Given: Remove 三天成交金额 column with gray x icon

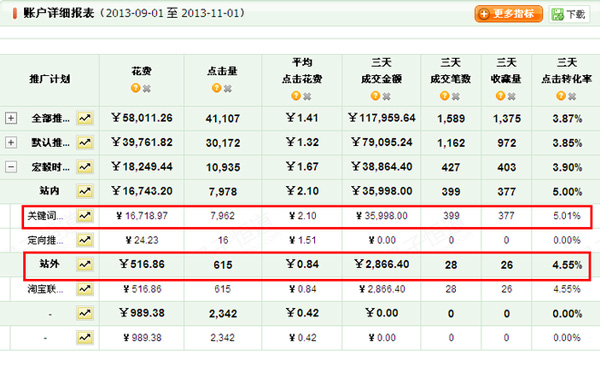Looking at the screenshot, I should [x=386, y=96].
